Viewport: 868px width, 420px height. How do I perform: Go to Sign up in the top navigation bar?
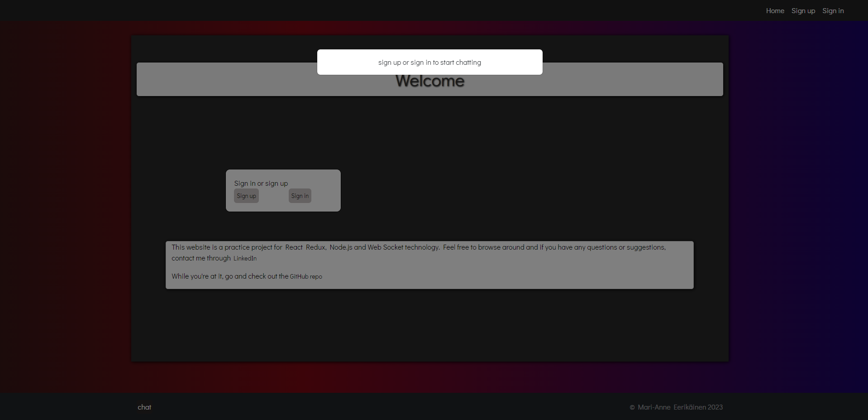click(x=803, y=11)
